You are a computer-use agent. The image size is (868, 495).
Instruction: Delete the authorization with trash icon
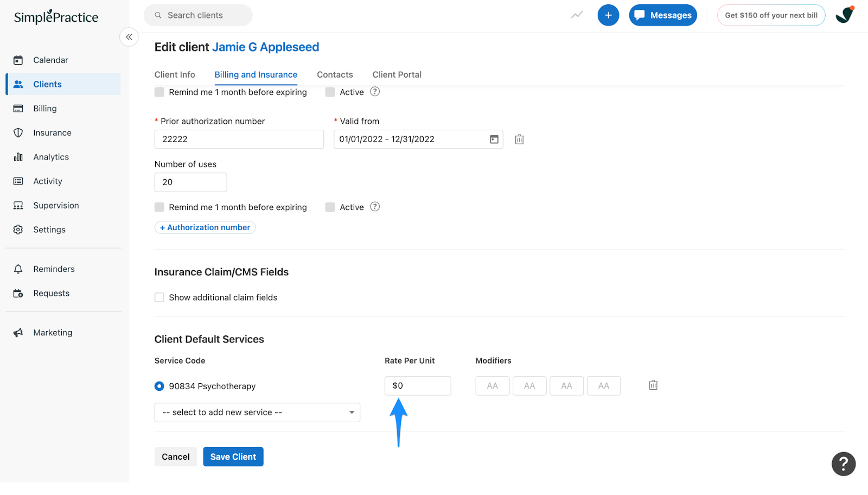pyautogui.click(x=519, y=139)
